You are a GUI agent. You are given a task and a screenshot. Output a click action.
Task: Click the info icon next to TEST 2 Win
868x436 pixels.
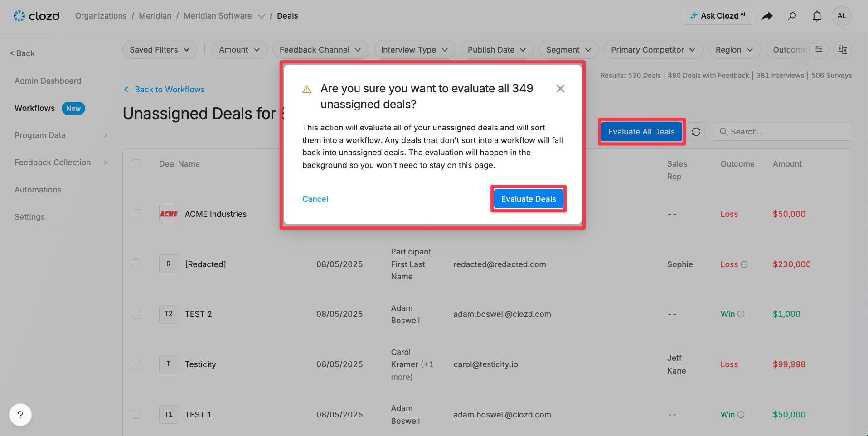click(x=741, y=314)
